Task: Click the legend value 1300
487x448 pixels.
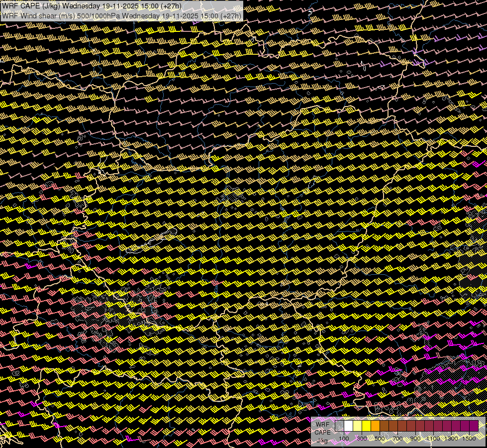Action: click(451, 439)
